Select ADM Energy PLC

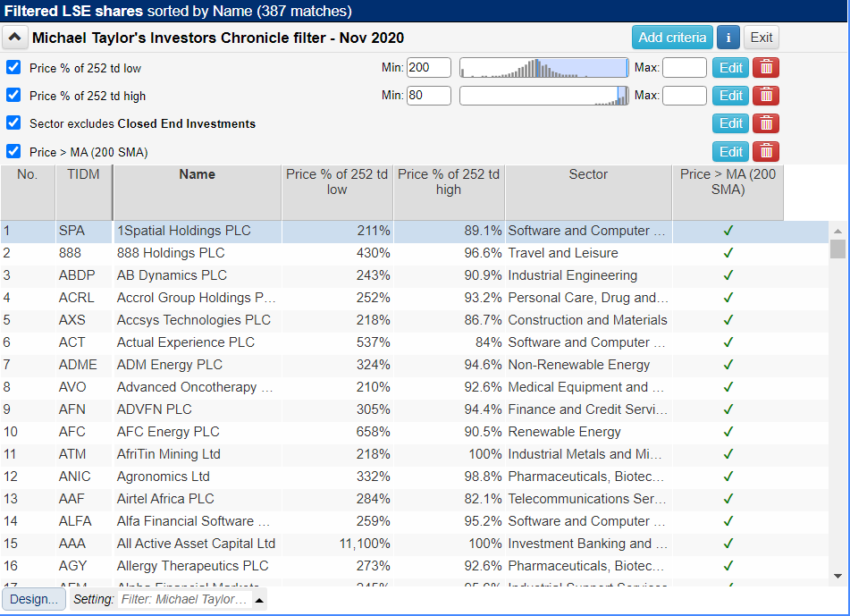click(x=170, y=365)
